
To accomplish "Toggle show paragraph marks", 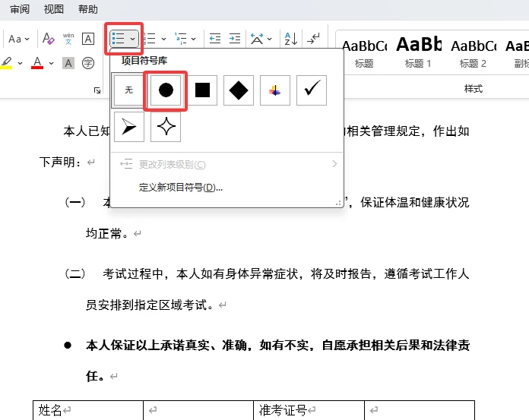I will [314, 39].
